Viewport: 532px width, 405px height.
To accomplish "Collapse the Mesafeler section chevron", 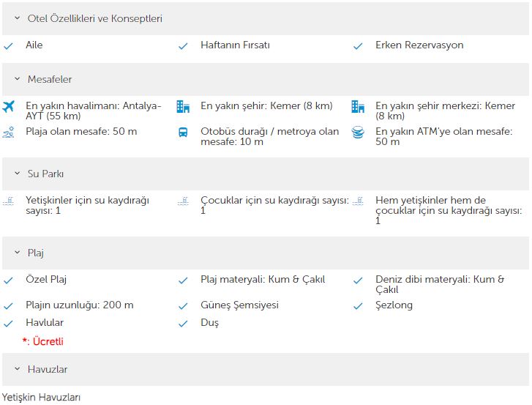I will (18, 79).
